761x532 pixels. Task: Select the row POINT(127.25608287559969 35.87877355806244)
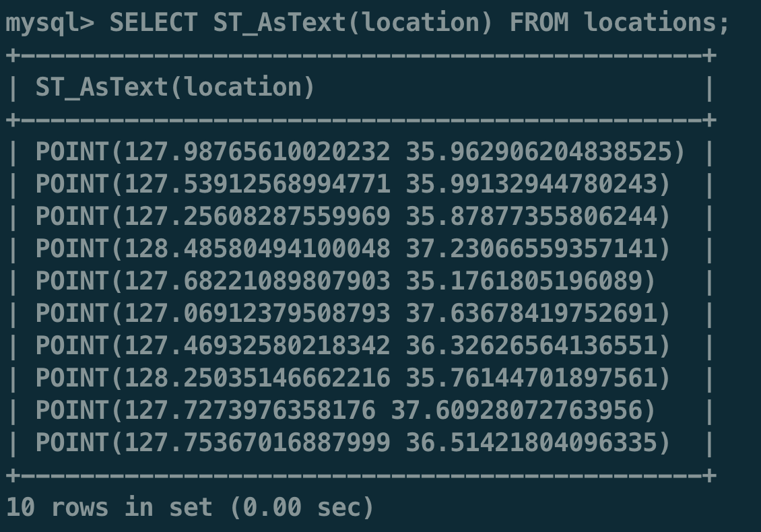click(353, 216)
